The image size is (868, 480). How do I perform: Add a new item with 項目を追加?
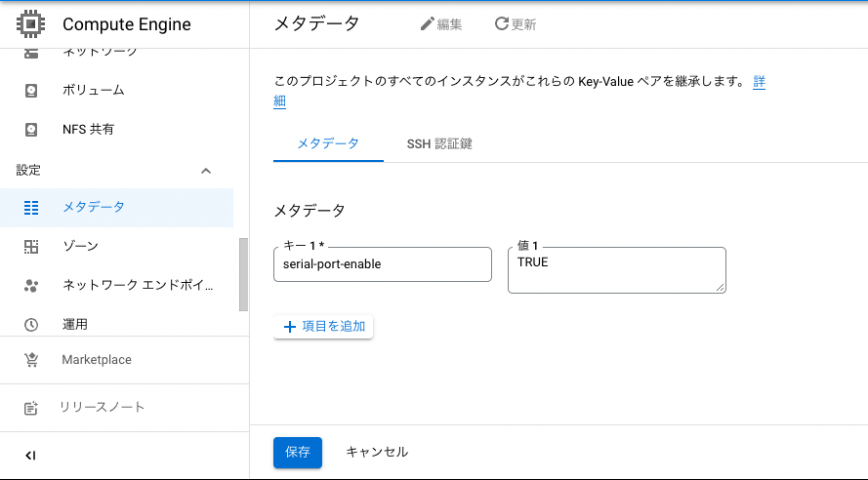[323, 327]
